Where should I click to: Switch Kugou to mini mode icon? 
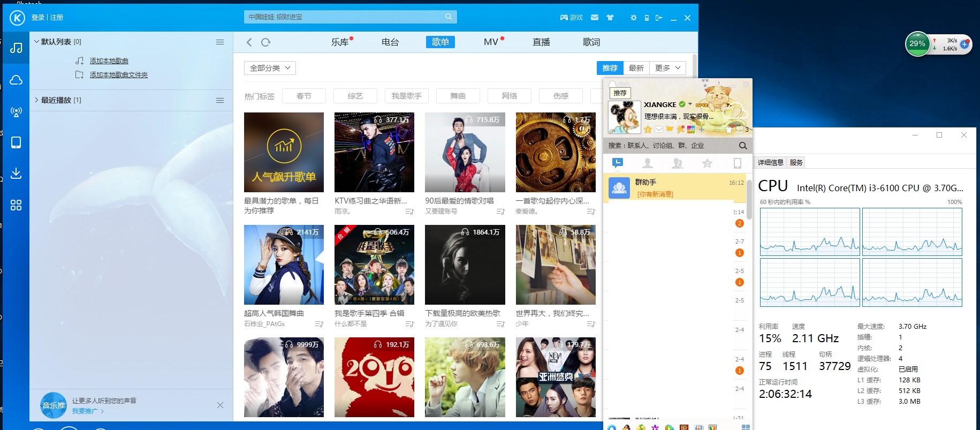[x=659, y=18]
